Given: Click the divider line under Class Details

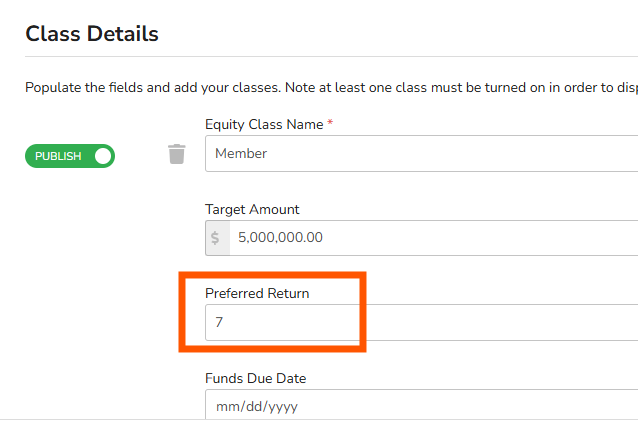Looking at the screenshot, I should click(330, 56).
